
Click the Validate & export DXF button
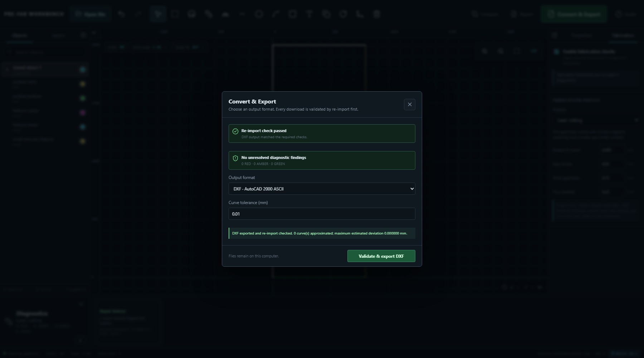pyautogui.click(x=381, y=256)
